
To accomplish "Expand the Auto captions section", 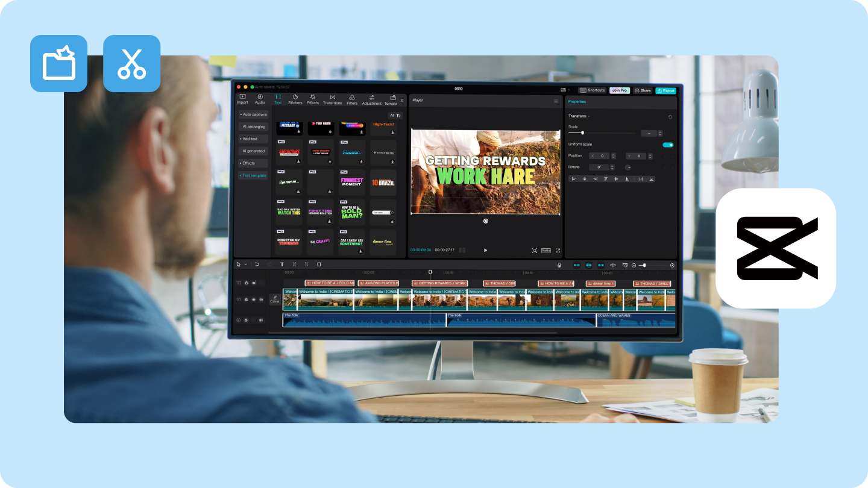I will coord(253,114).
